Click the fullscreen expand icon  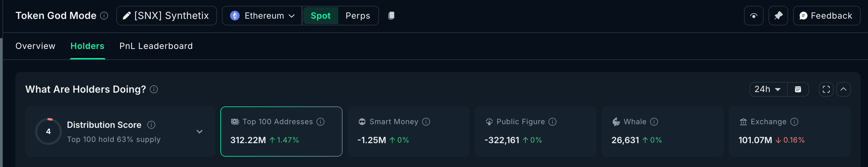[x=826, y=89]
